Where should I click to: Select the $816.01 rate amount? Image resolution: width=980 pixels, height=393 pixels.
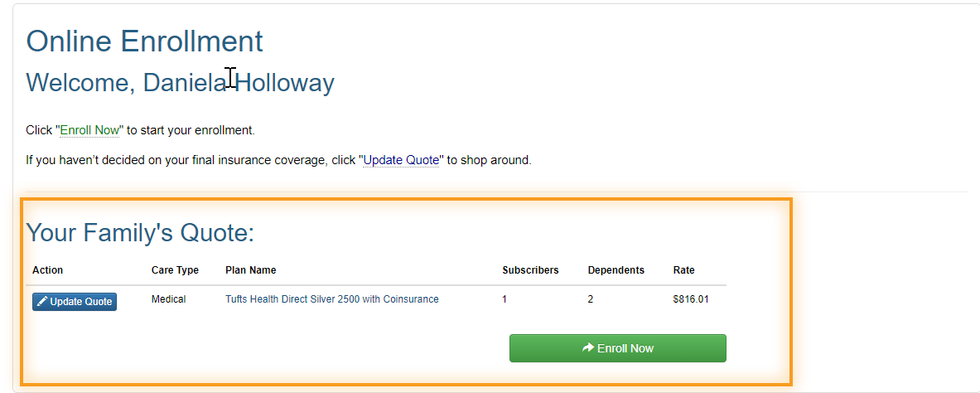(x=691, y=299)
